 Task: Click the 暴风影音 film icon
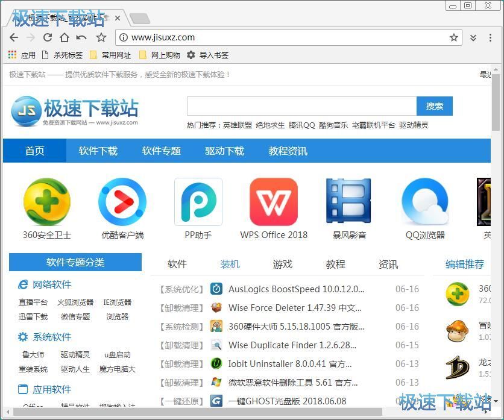point(349,201)
